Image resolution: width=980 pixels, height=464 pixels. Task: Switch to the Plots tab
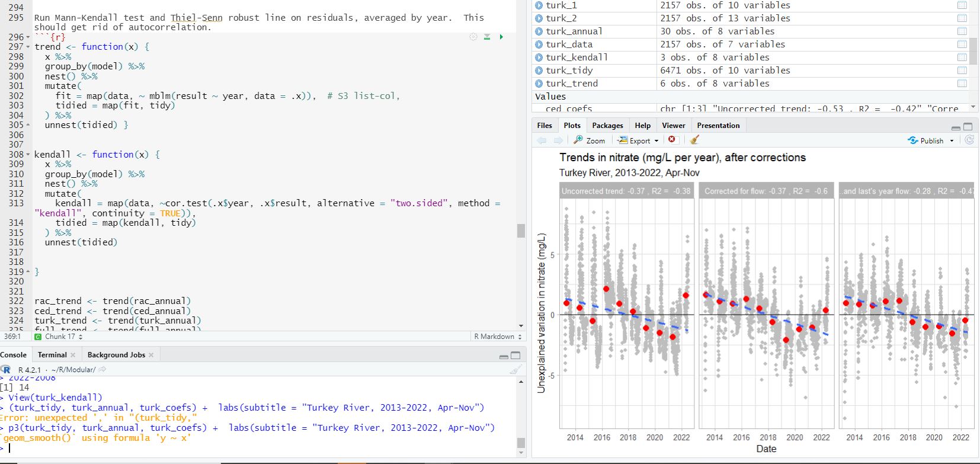pos(572,126)
